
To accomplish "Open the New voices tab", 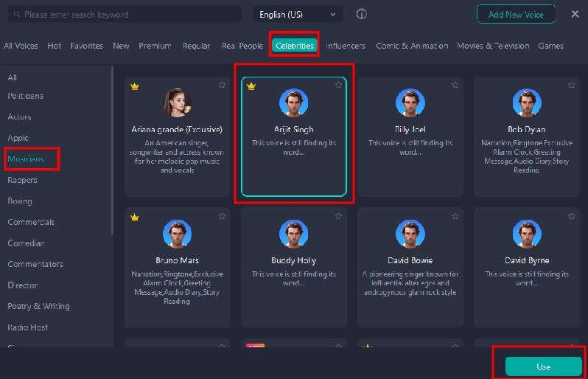I will click(121, 46).
